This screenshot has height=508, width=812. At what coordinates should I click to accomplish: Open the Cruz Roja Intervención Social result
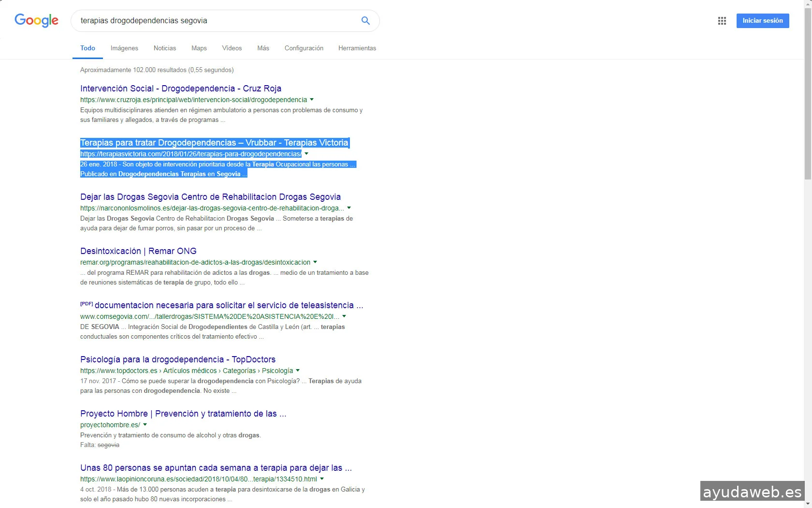click(x=180, y=89)
